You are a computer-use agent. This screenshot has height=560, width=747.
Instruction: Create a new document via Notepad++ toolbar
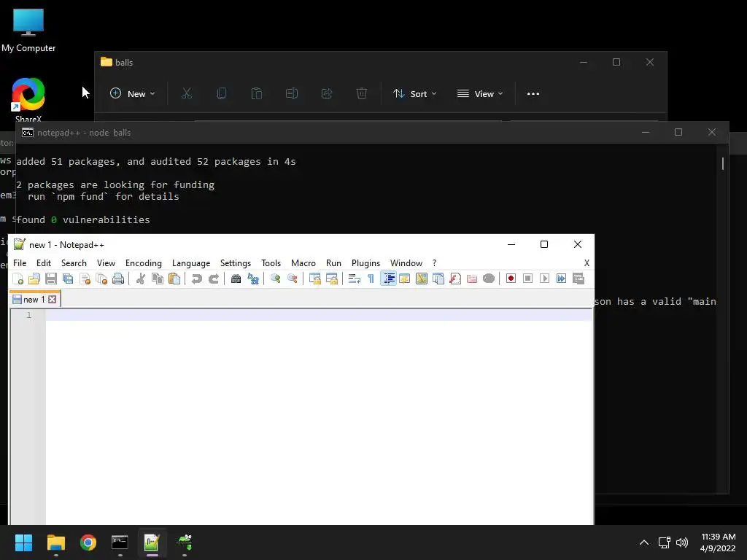pyautogui.click(x=18, y=279)
